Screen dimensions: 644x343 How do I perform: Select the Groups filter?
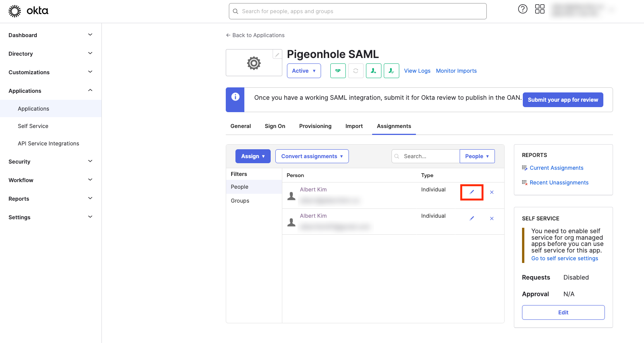(254, 201)
